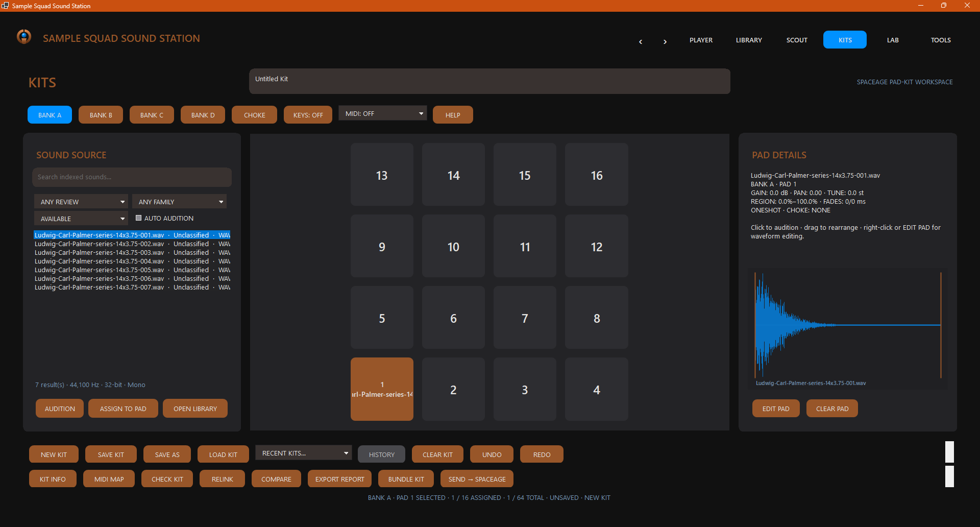Switch to the LAB tab
This screenshot has height=527, width=980.
893,40
